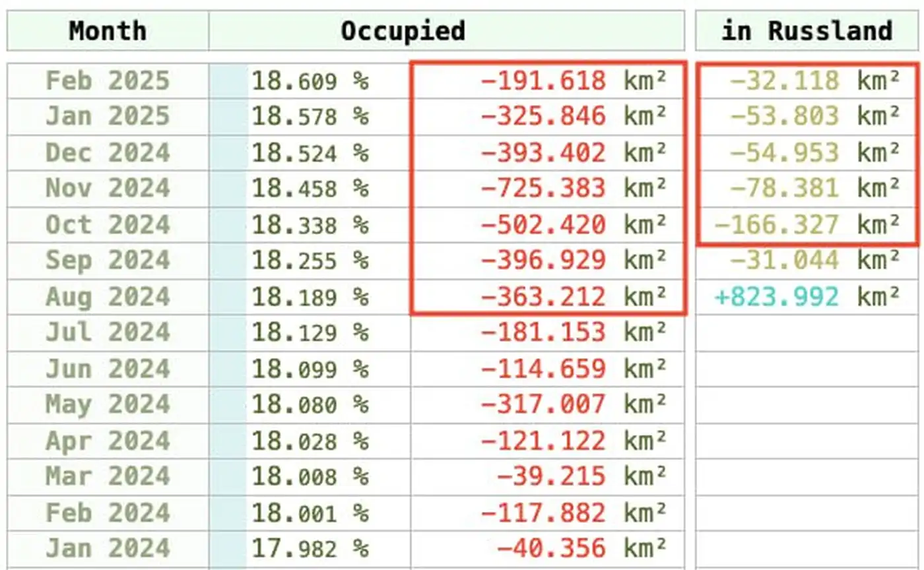Click the 17.982 % occupied value
The width and height of the screenshot is (924, 570).
click(310, 548)
